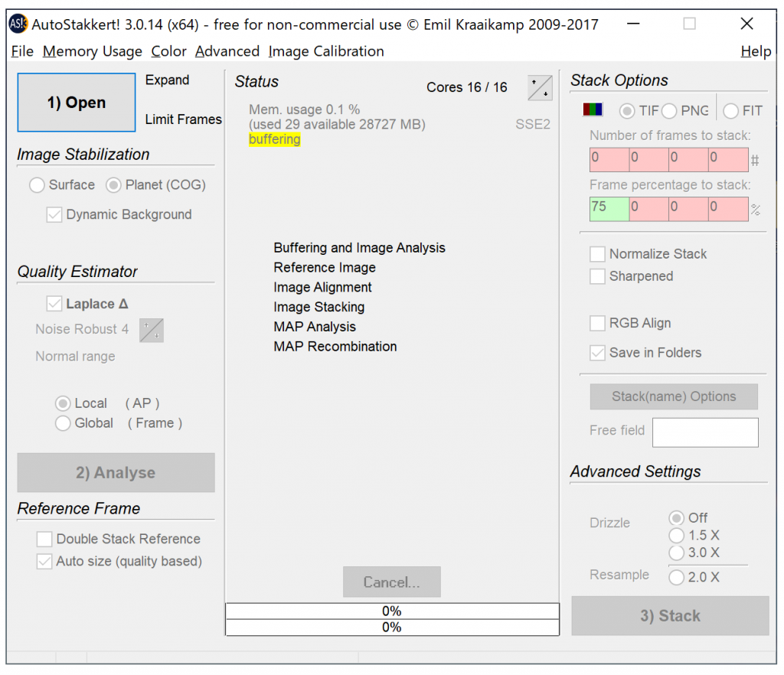The width and height of the screenshot is (784, 675).
Task: Click the Expand option
Action: [x=167, y=80]
